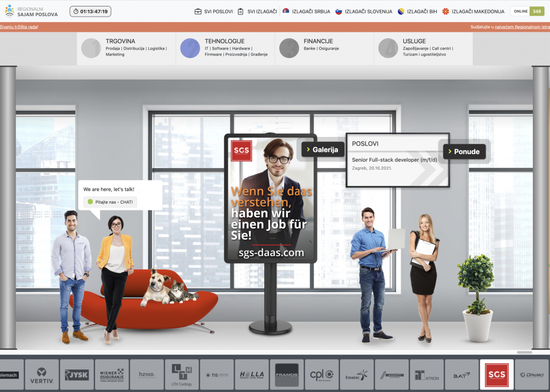
Task: Click the woman in yellow jacket
Action: (115, 279)
